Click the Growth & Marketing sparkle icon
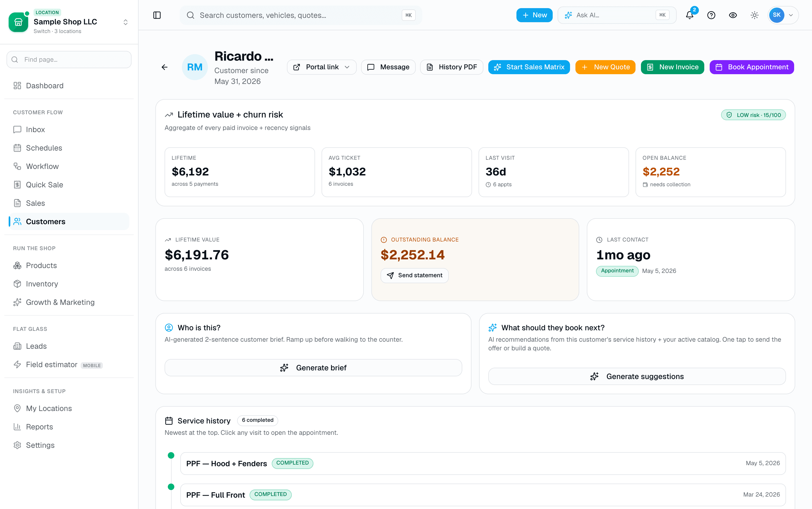 coord(17,302)
